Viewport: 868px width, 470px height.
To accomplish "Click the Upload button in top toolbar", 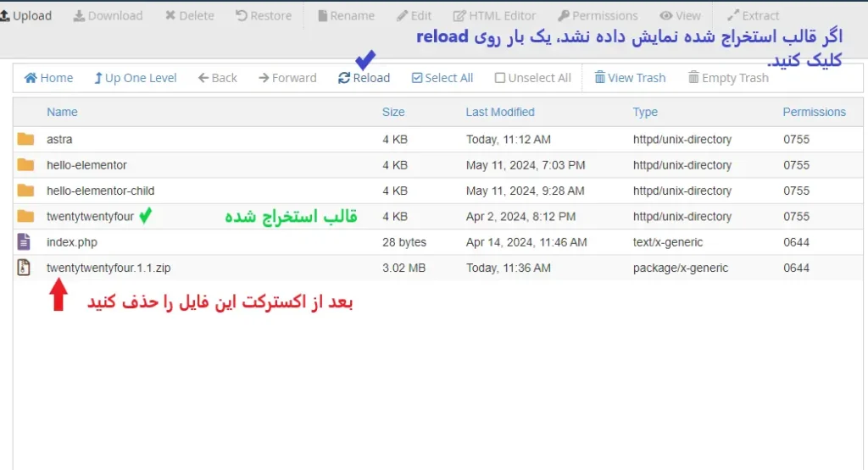I will (x=26, y=15).
